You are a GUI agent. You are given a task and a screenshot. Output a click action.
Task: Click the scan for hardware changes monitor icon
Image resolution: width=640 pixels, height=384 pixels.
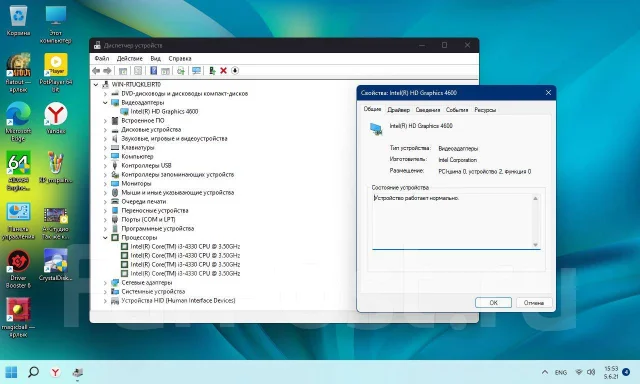pos(196,71)
